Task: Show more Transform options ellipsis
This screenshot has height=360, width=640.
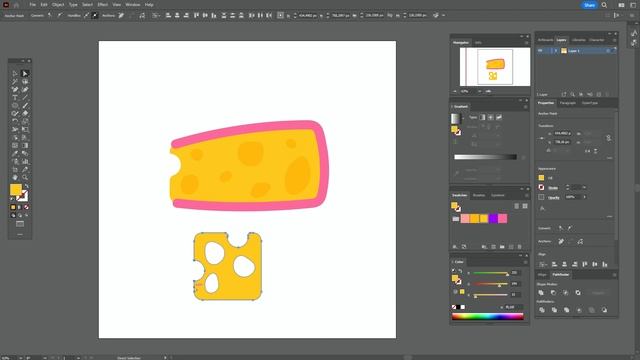Action: (x=609, y=158)
